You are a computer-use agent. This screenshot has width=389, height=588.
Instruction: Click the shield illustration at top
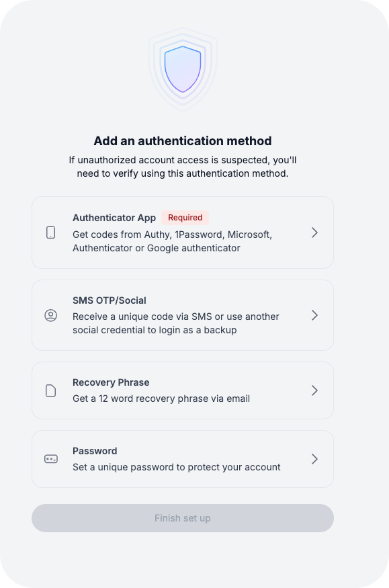click(183, 69)
